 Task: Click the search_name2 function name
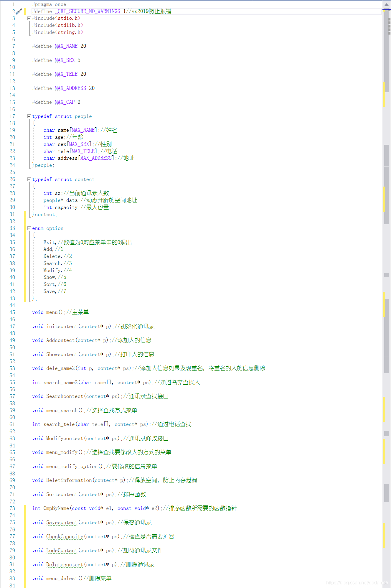(x=60, y=383)
